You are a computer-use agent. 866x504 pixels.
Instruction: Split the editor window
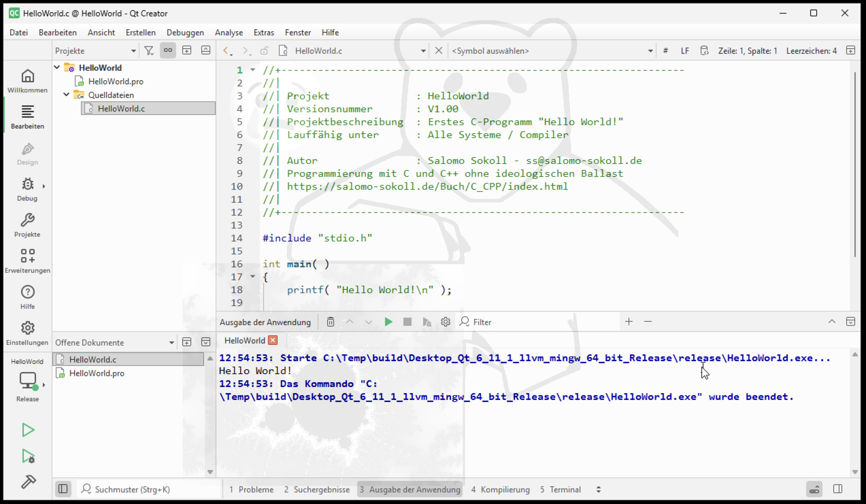coord(851,50)
